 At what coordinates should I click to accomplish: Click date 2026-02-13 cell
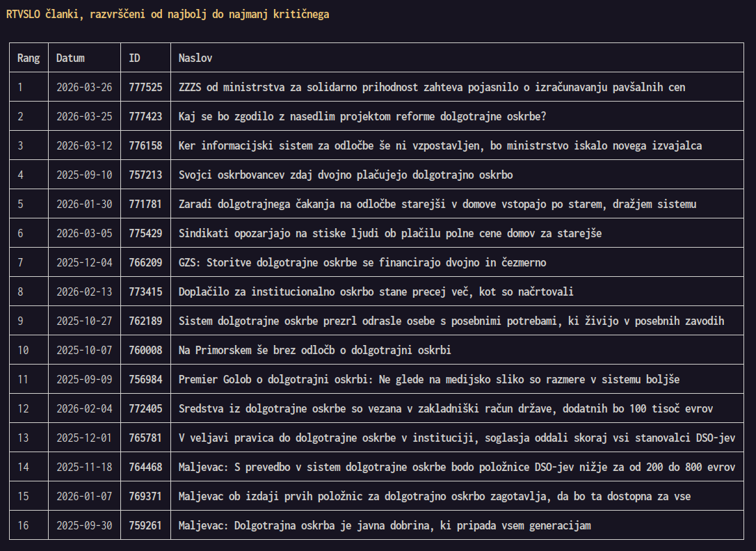click(84, 292)
